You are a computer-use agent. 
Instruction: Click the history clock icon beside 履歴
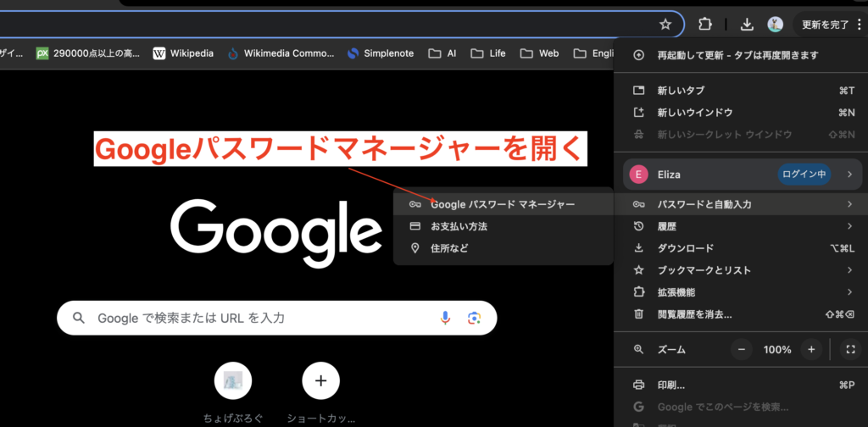639,226
